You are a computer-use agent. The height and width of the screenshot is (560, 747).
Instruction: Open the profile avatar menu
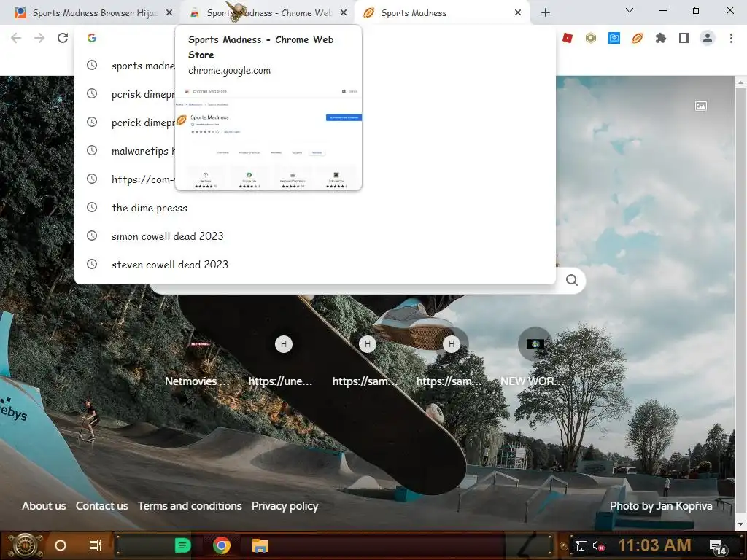(x=708, y=38)
